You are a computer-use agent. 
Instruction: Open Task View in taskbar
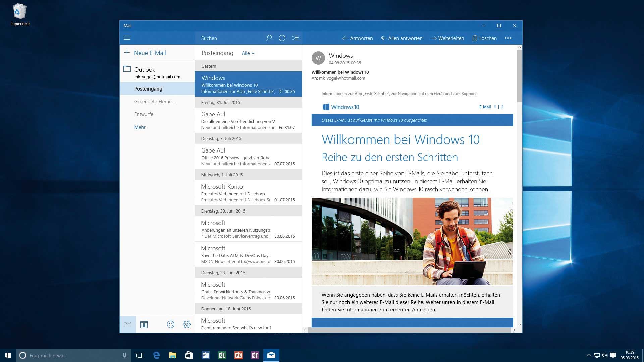coord(140,355)
